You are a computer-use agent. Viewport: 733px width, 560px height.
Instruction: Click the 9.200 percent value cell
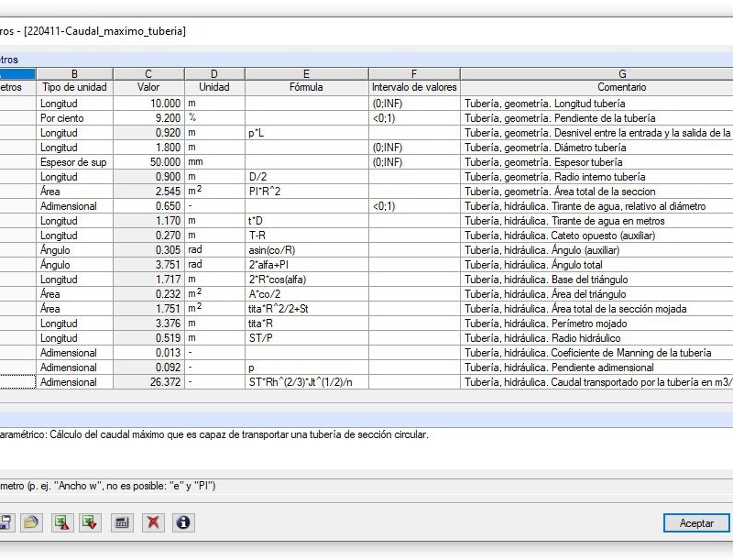pyautogui.click(x=148, y=118)
